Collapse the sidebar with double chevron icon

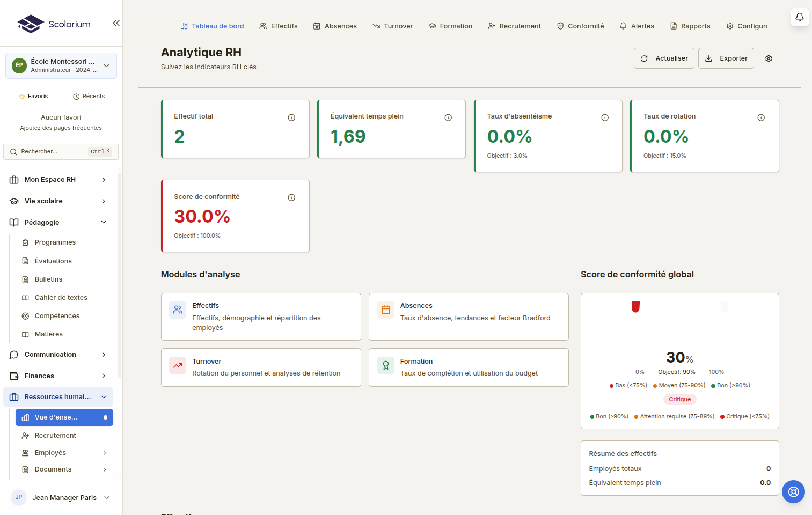(116, 23)
